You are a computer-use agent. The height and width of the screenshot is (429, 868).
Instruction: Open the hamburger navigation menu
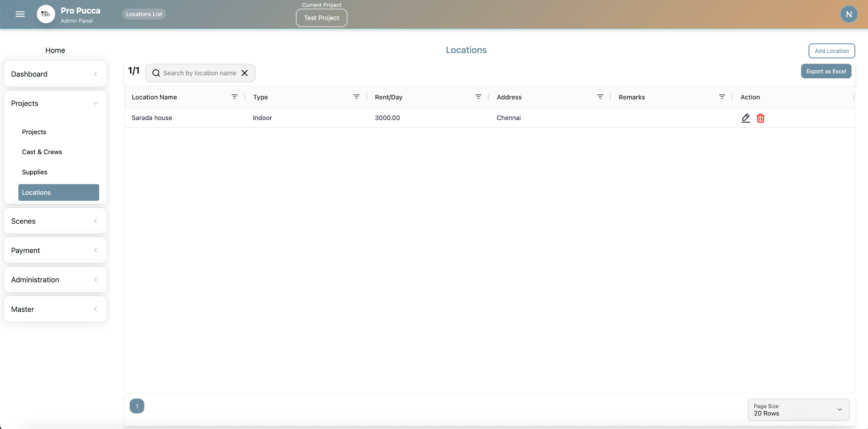[x=20, y=14]
